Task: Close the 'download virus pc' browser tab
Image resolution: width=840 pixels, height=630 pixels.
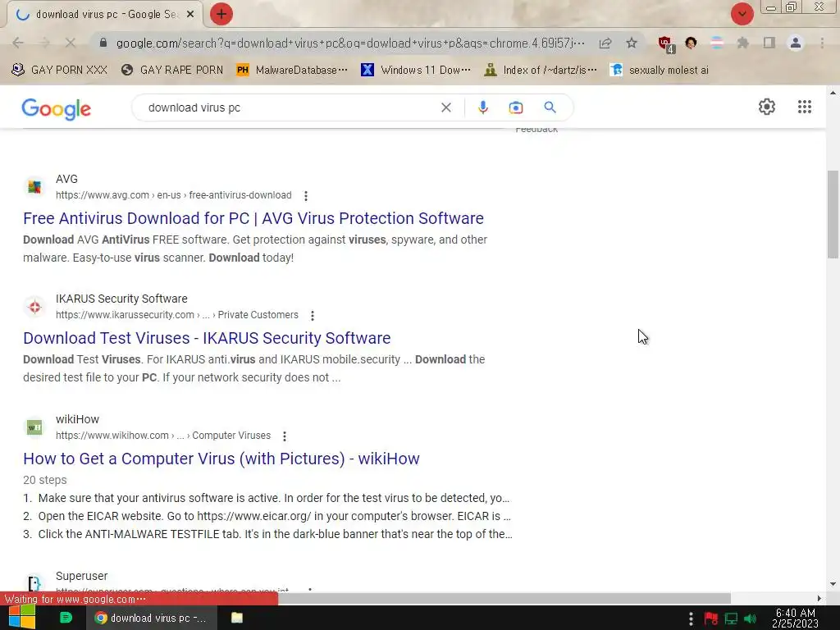Action: point(190,15)
